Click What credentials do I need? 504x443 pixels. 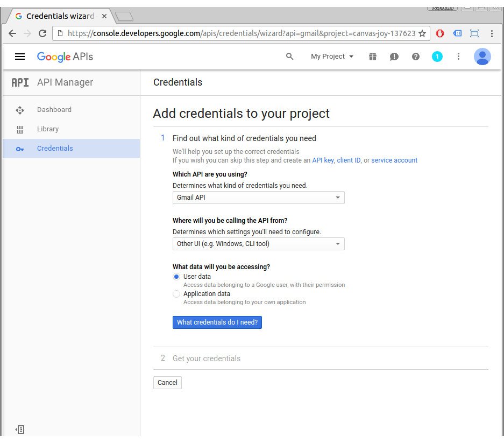pyautogui.click(x=217, y=322)
